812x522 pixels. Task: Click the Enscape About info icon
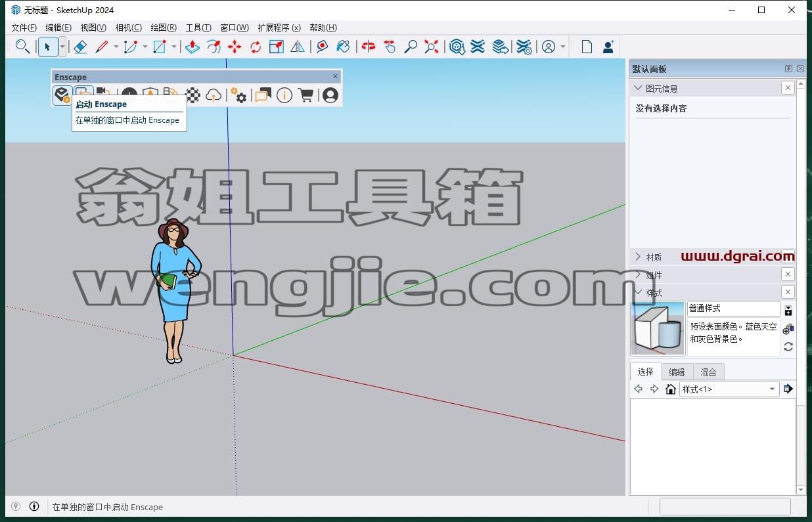click(x=284, y=95)
